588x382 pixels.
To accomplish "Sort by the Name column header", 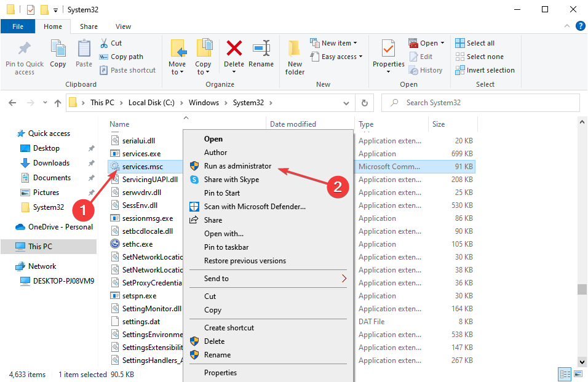I will tap(119, 124).
